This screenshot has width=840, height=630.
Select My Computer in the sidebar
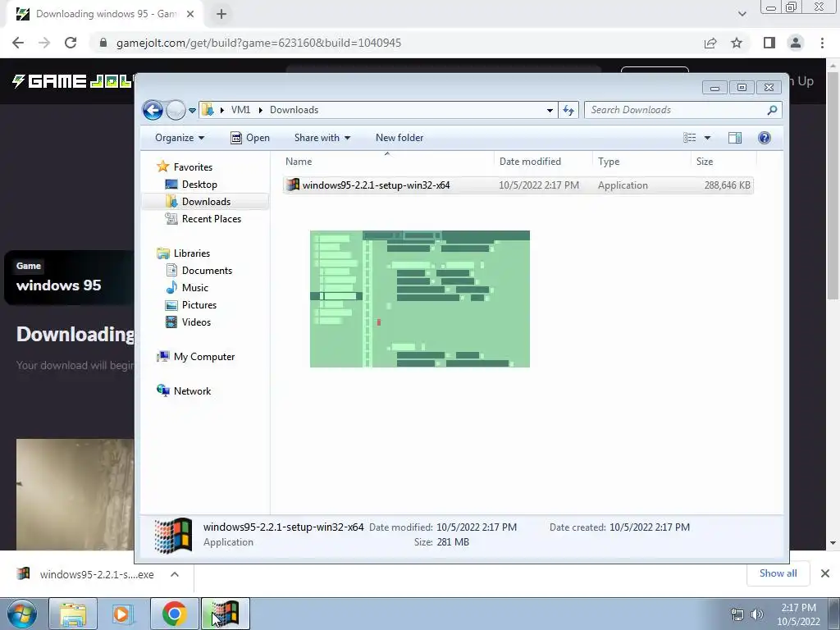tap(195, 357)
